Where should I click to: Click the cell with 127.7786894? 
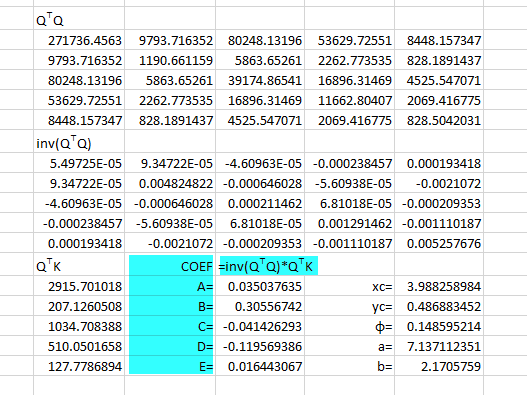pos(79,366)
